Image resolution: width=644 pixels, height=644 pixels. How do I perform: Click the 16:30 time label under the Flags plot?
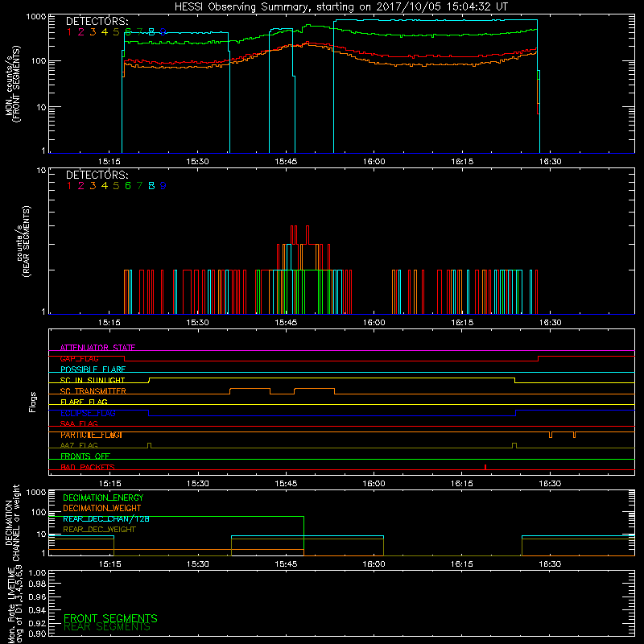click(550, 484)
